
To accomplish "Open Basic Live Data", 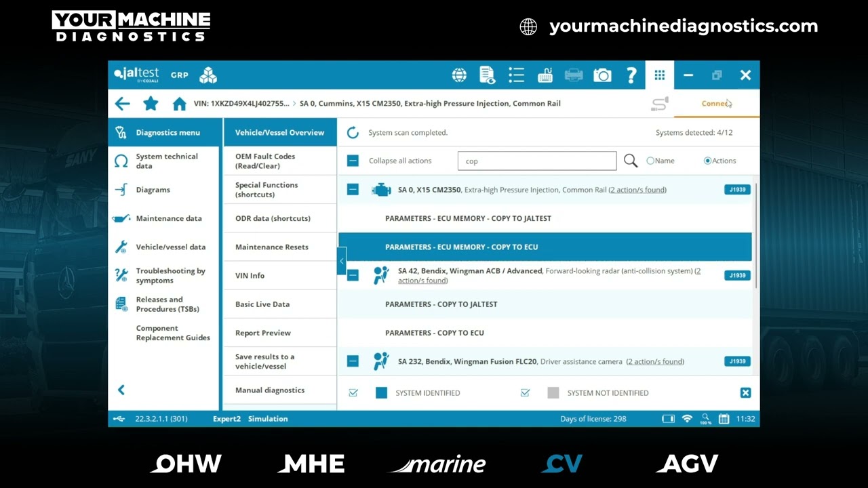I will point(280,304).
